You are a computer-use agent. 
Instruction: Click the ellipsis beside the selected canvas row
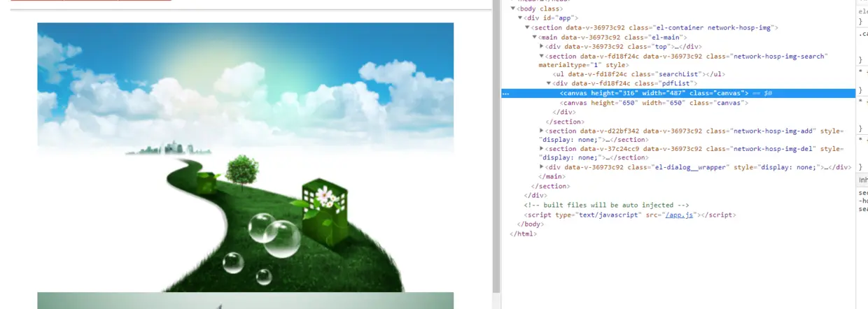click(x=505, y=93)
